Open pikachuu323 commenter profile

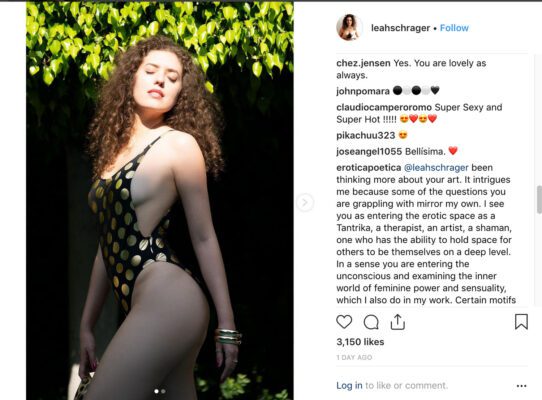pos(366,136)
